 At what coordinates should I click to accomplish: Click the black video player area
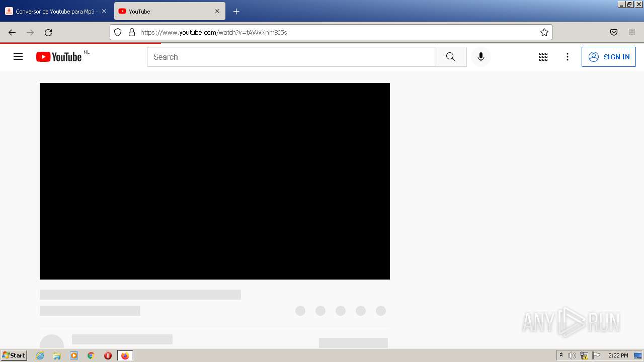click(215, 181)
